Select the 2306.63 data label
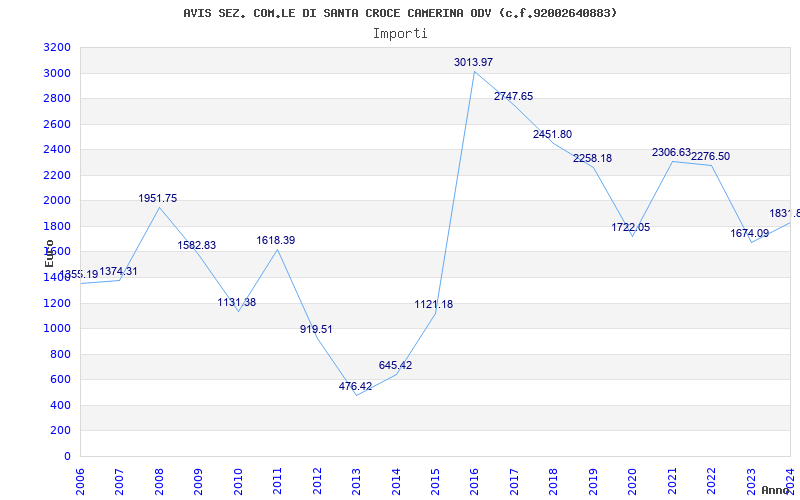The width and height of the screenshot is (800, 500). point(671,153)
